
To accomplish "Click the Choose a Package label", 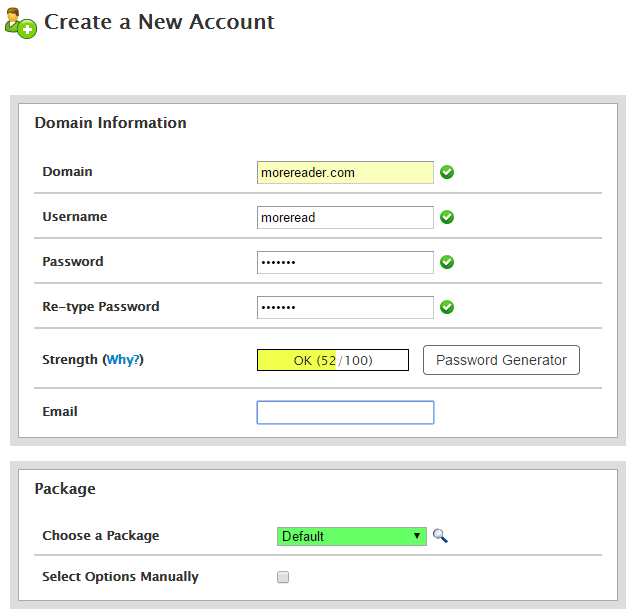I will (101, 536).
